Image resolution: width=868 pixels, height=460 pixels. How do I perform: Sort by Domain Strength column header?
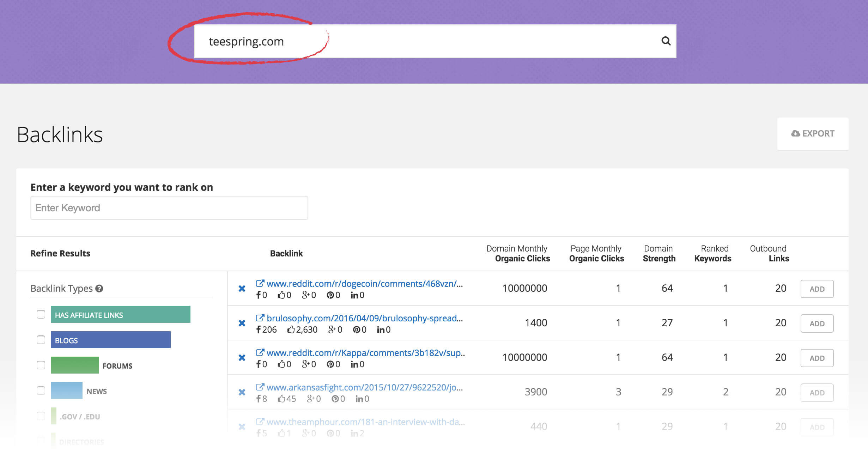tap(659, 253)
